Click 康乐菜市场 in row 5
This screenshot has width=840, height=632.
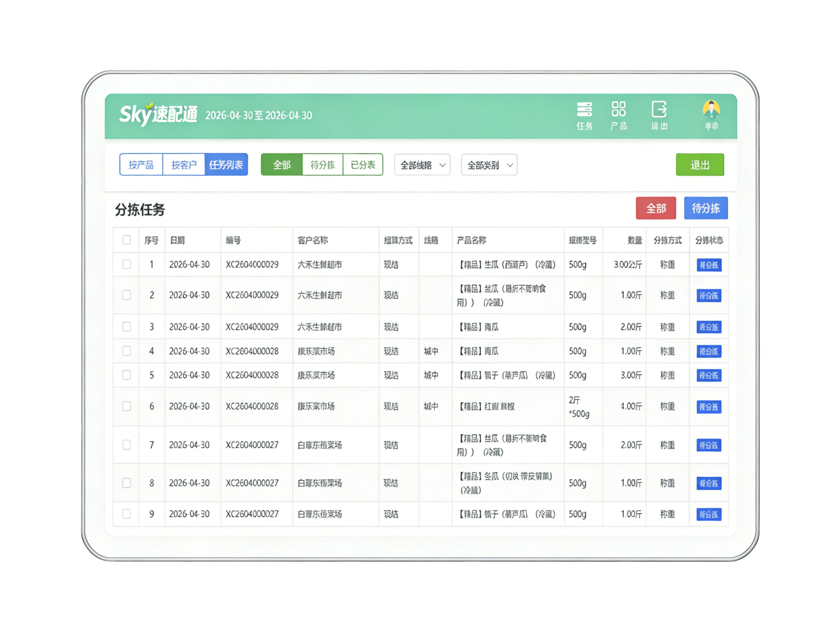316,375
